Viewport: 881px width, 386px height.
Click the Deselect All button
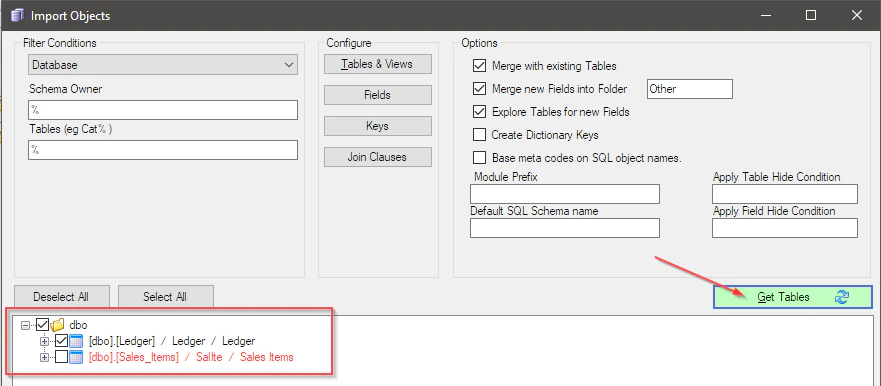(61, 297)
